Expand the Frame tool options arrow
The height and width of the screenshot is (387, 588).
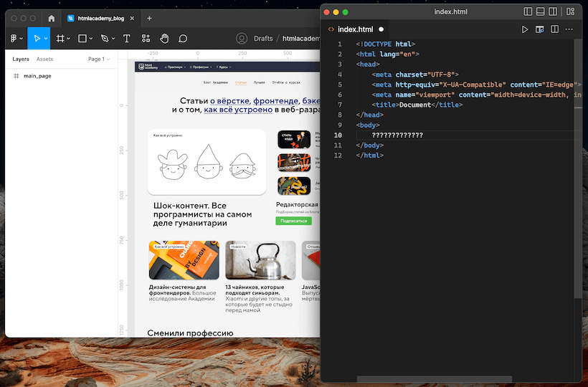(x=70, y=38)
